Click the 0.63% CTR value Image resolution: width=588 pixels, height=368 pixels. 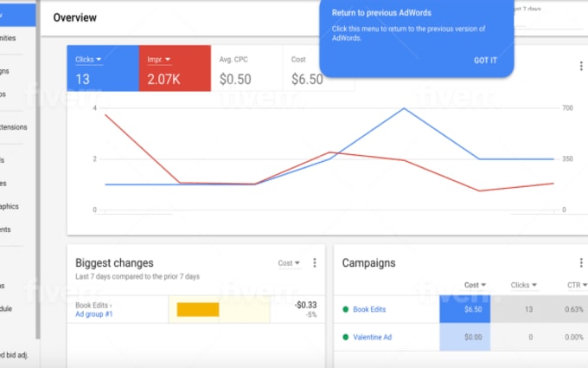pyautogui.click(x=574, y=309)
